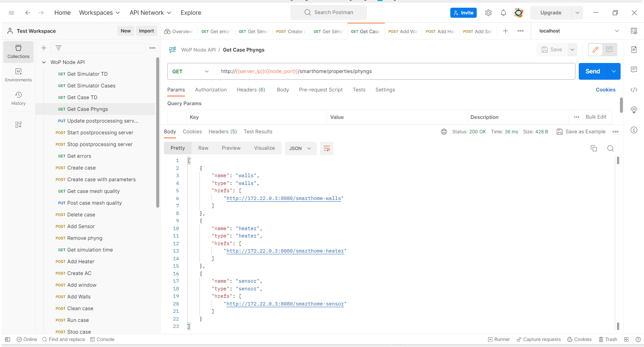Open the hamburger menu icon
Screen dimensions: 644x347
click(11, 13)
